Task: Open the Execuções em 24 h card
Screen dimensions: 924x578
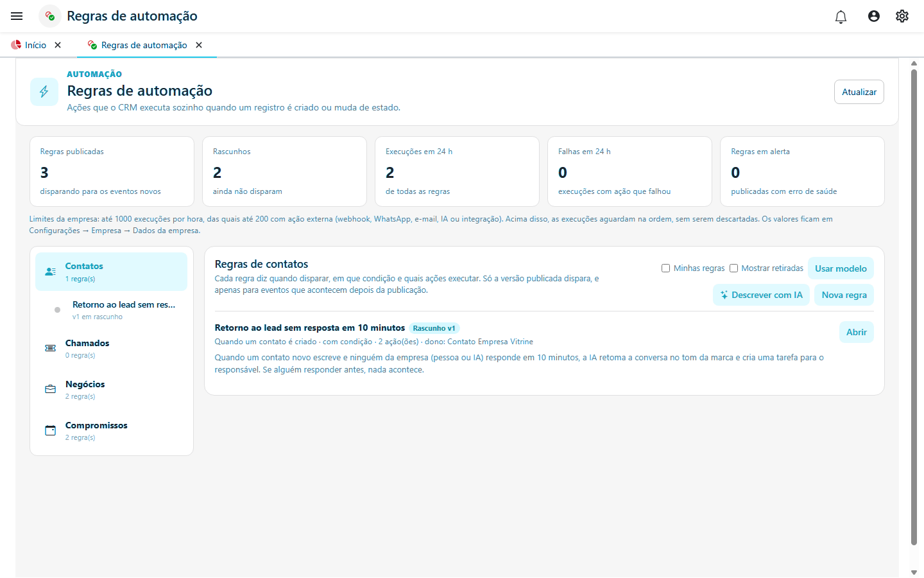Action: tap(457, 171)
